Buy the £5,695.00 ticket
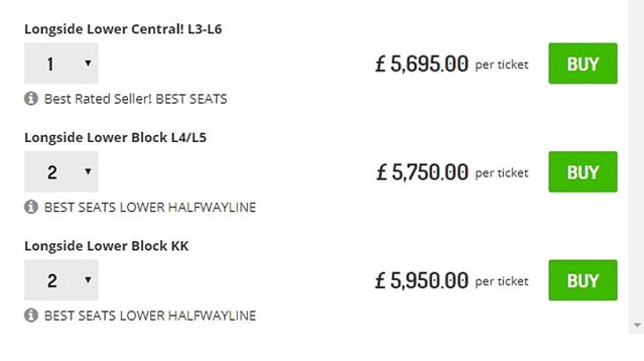Viewport: 644px width, 361px height. coord(583,63)
